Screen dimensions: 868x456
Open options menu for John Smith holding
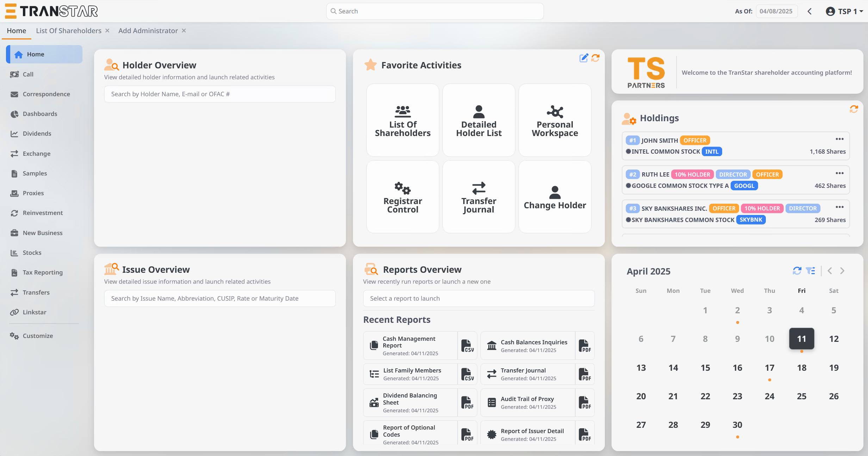(x=839, y=139)
